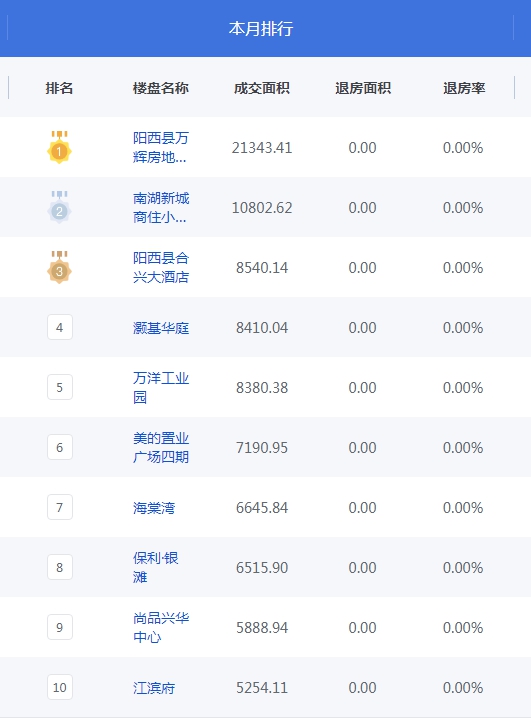Select the rank 4 number badge

coord(60,327)
